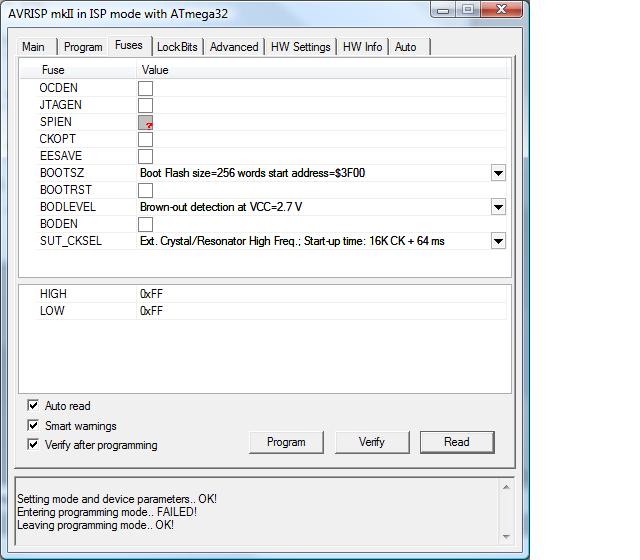Screen dimensions: 640x560
Task: Click the HIGH byte row label
Action: [x=53, y=294]
